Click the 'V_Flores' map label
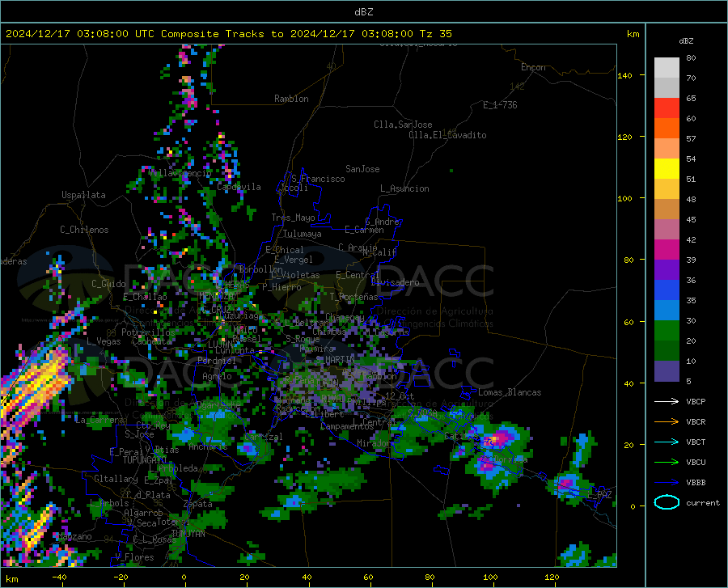728x588 pixels. 134,557
